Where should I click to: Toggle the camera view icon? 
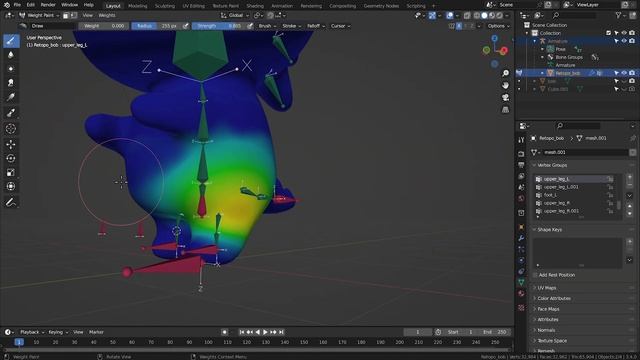pyautogui.click(x=505, y=98)
